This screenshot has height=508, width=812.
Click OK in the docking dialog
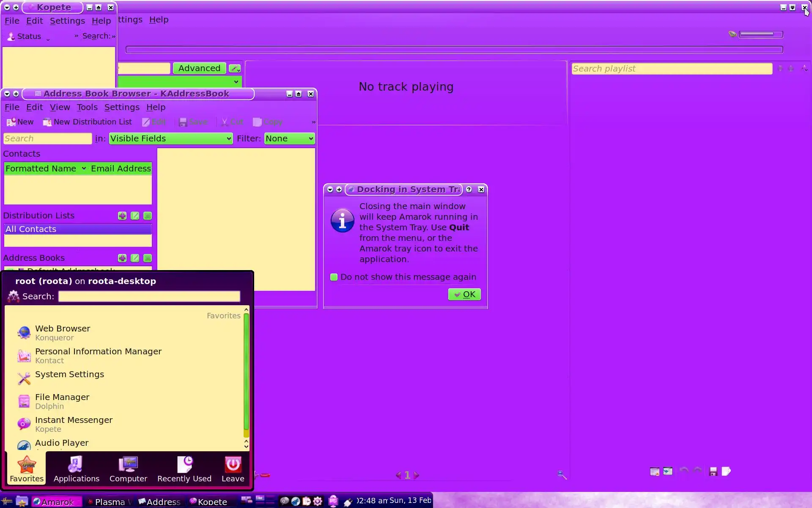coord(464,294)
